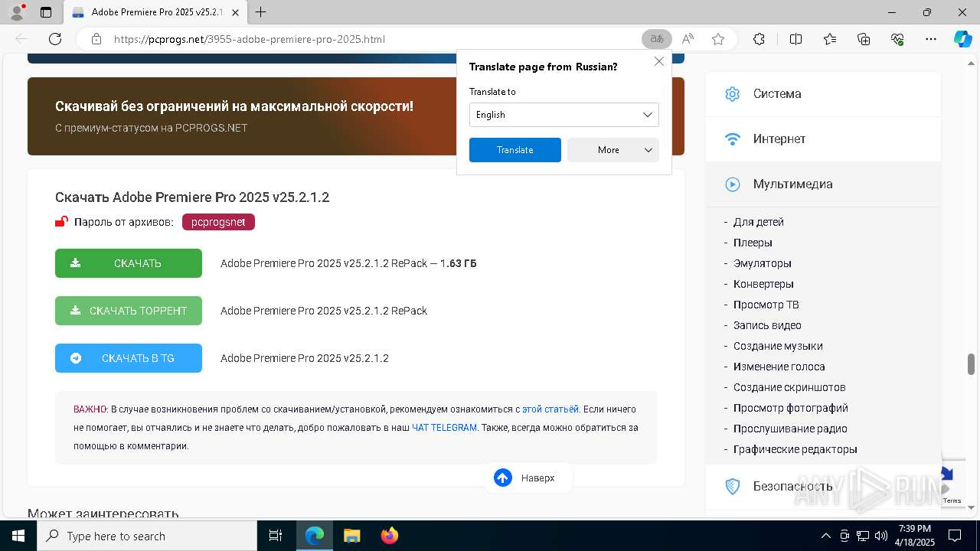Refresh the current page
This screenshot has width=980, height=551.
pos(55,39)
